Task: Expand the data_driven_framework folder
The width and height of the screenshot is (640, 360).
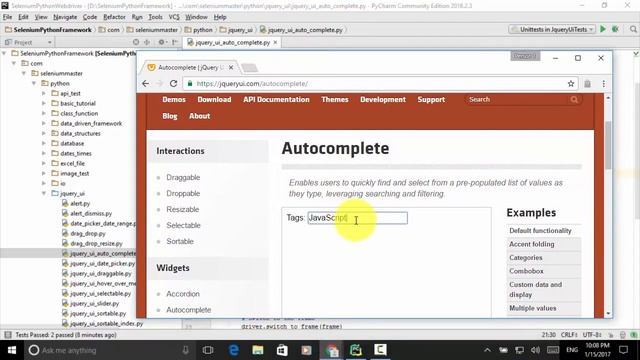Action: 44,124
